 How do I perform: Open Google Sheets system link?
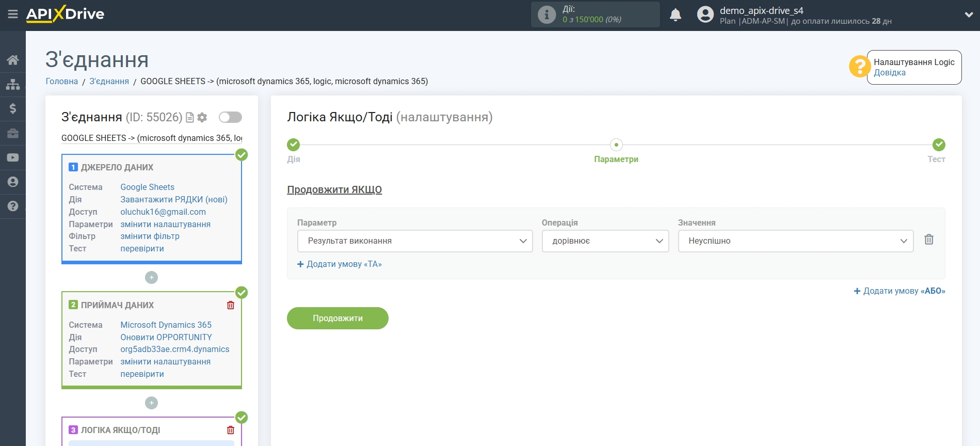coord(148,187)
